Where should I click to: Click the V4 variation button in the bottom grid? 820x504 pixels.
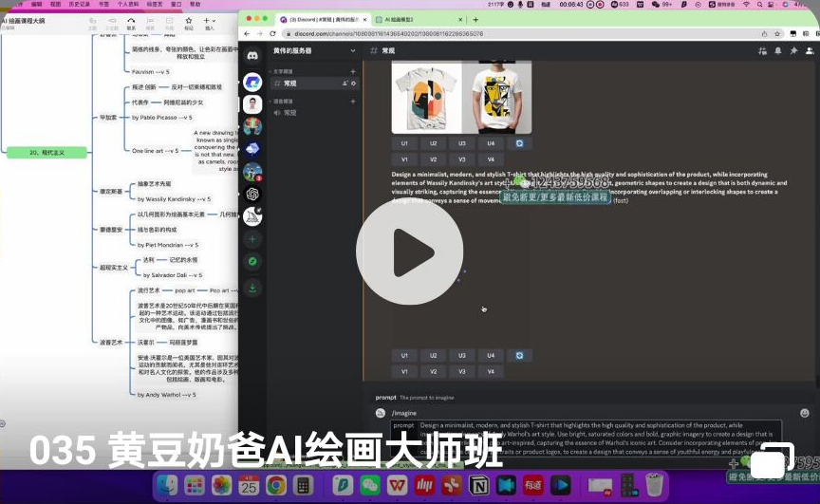pyautogui.click(x=491, y=371)
